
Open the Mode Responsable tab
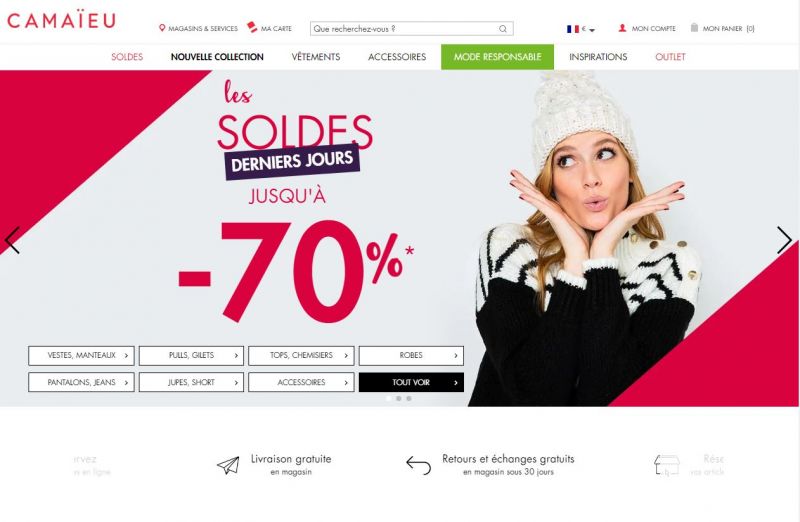[x=497, y=57]
